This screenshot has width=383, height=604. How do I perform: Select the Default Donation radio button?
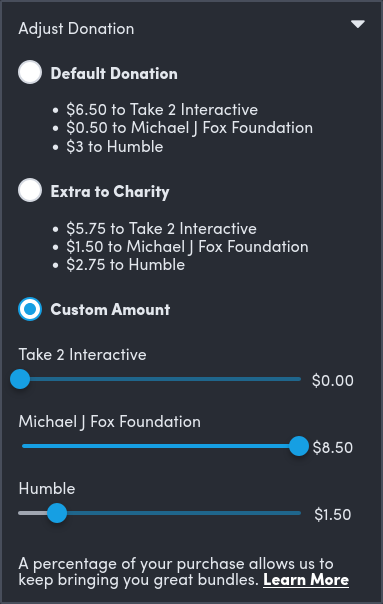(30, 72)
